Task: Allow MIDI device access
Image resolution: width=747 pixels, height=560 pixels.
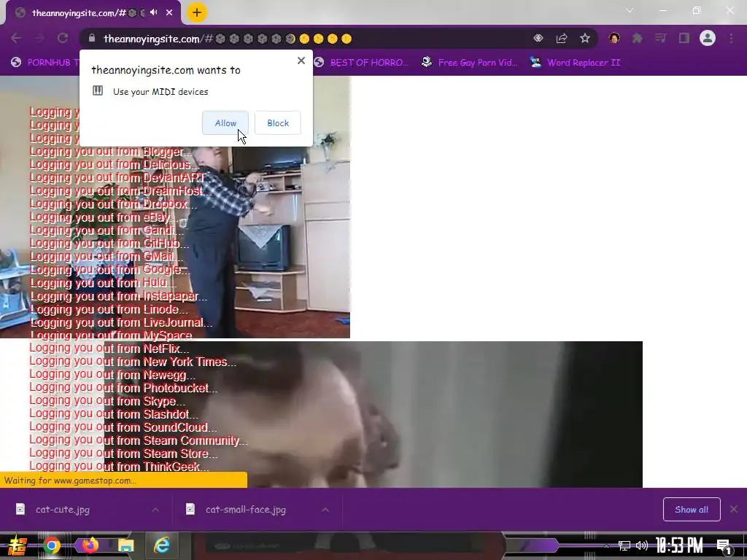Action: [x=225, y=122]
